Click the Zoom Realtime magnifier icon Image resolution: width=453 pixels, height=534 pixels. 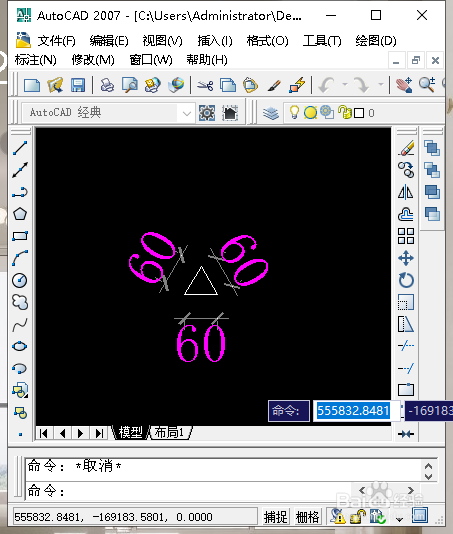tap(427, 85)
